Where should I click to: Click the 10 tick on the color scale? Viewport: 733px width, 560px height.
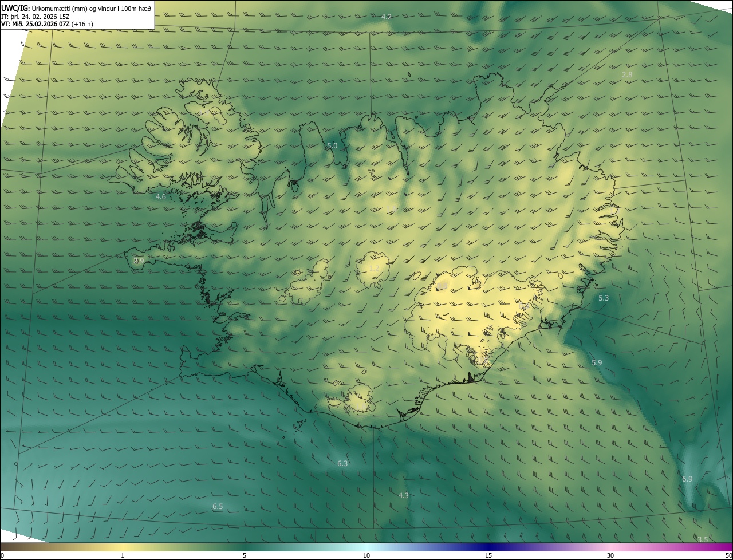tap(366, 555)
